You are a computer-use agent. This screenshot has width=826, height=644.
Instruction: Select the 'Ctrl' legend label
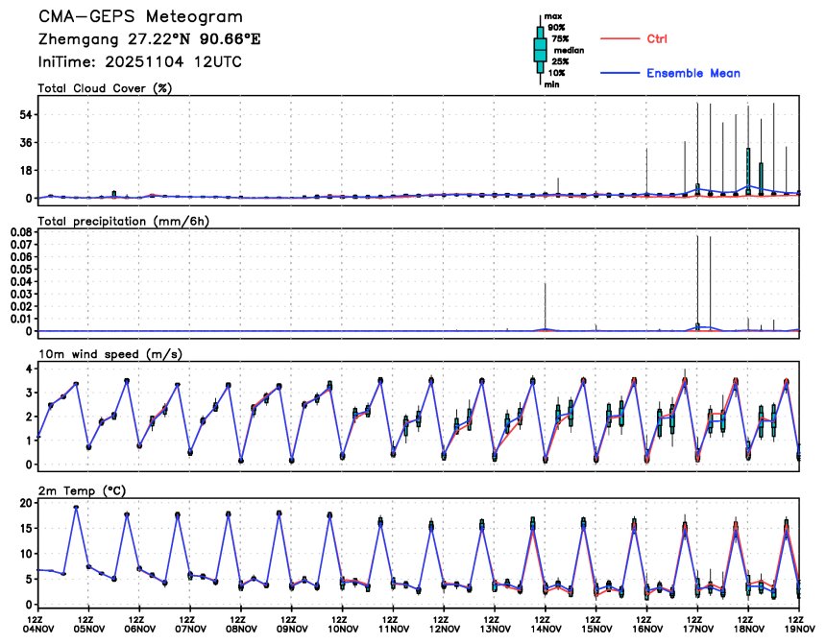click(657, 39)
